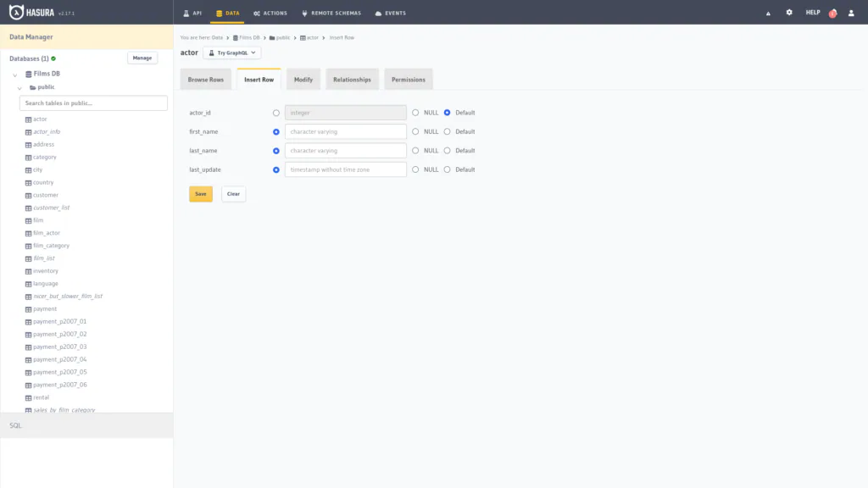Collapse the public schema folder

(x=19, y=88)
